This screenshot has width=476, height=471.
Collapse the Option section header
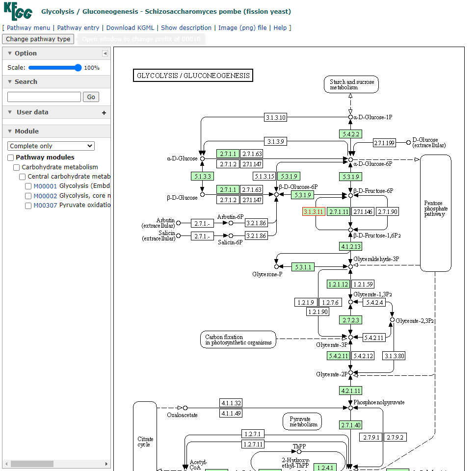10,53
